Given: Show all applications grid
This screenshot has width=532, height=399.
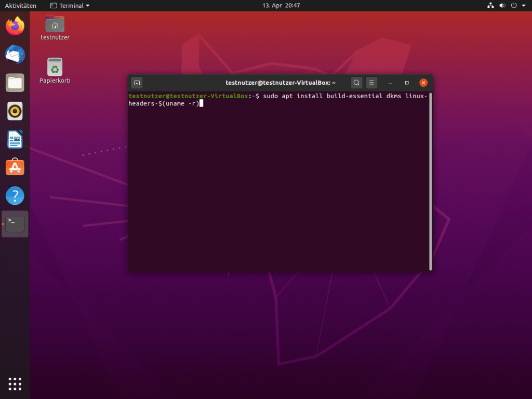Looking at the screenshot, I should 15,384.
